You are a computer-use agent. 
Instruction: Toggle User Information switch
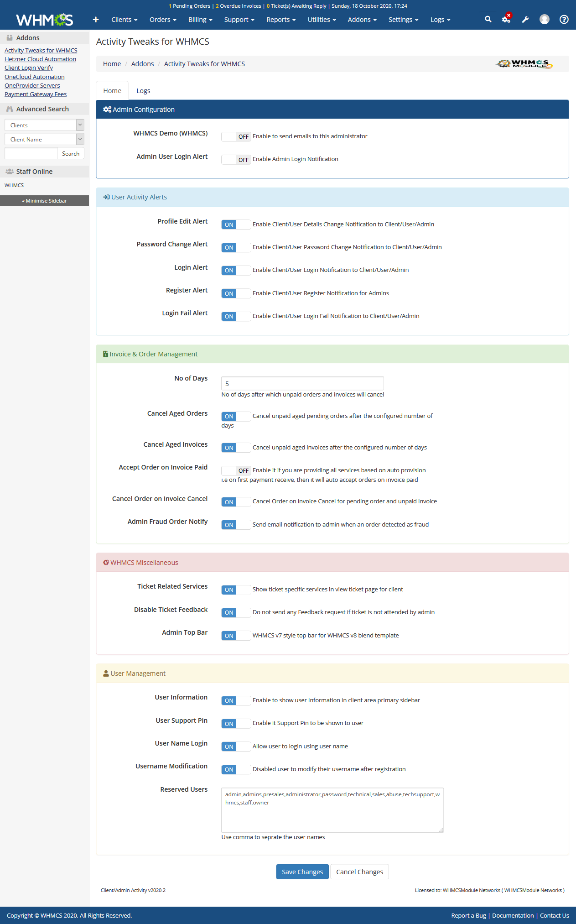pos(236,700)
